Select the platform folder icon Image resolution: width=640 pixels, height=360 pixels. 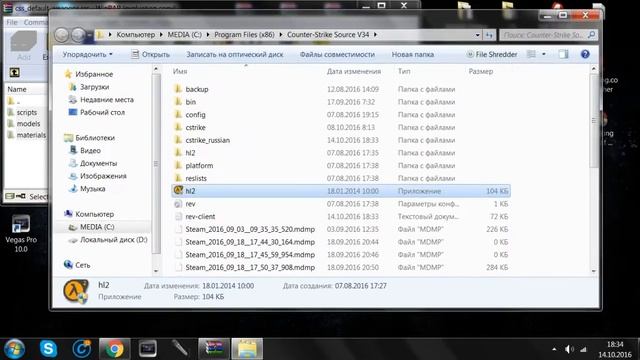pos(178,165)
